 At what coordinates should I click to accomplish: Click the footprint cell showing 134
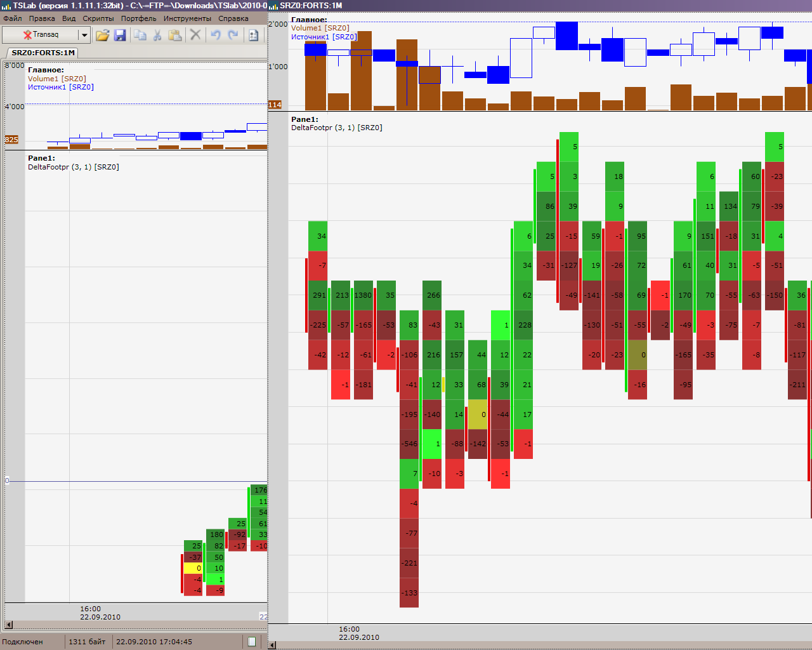(729, 206)
